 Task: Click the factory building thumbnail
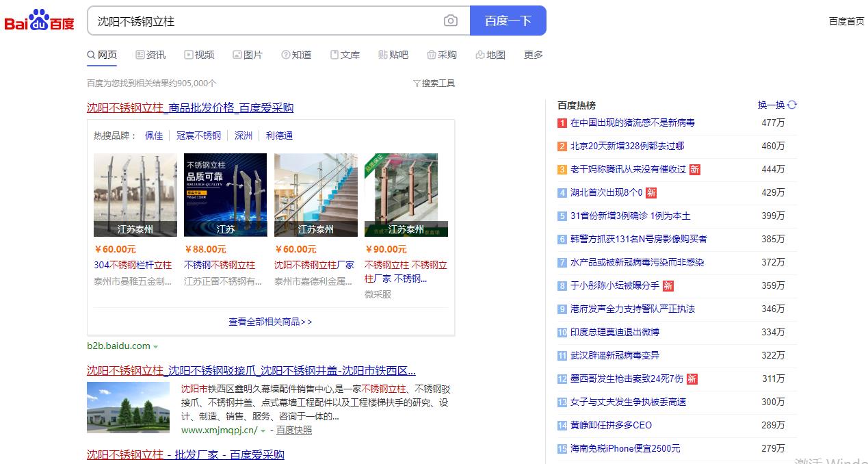(128, 407)
